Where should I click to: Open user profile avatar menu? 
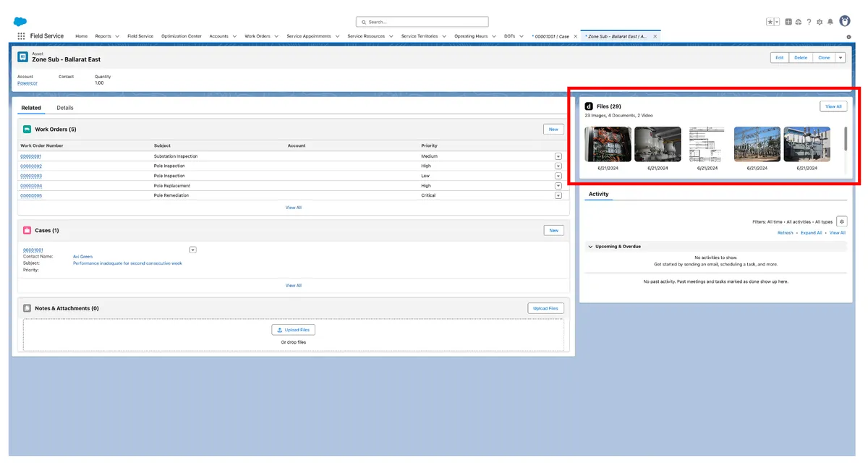tap(844, 22)
